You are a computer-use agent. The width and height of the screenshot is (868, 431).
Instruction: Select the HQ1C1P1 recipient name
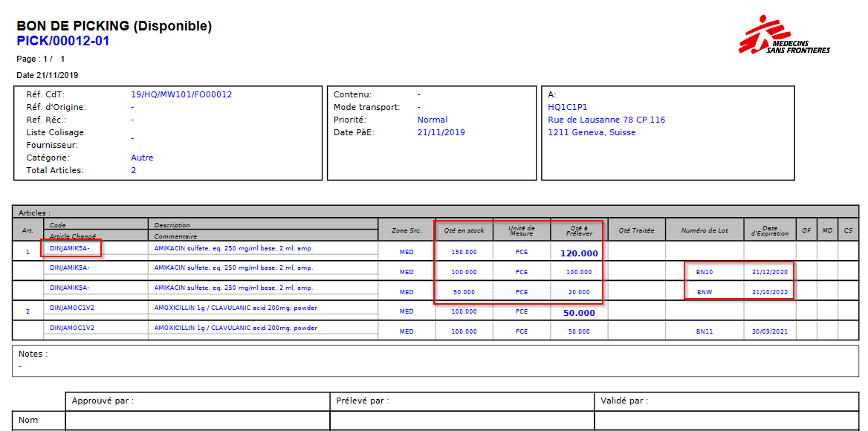click(x=568, y=107)
